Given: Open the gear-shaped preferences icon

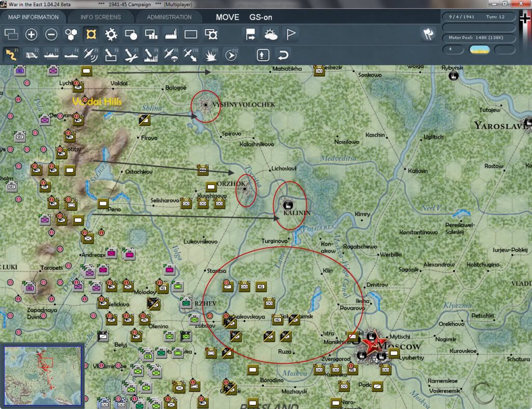Looking at the screenshot, I should pyautogui.click(x=111, y=34).
